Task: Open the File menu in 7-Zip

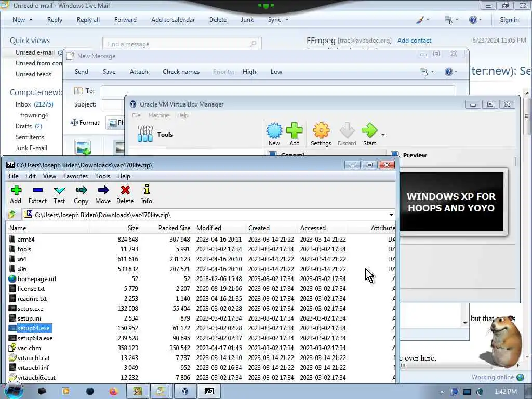Action: [14, 176]
